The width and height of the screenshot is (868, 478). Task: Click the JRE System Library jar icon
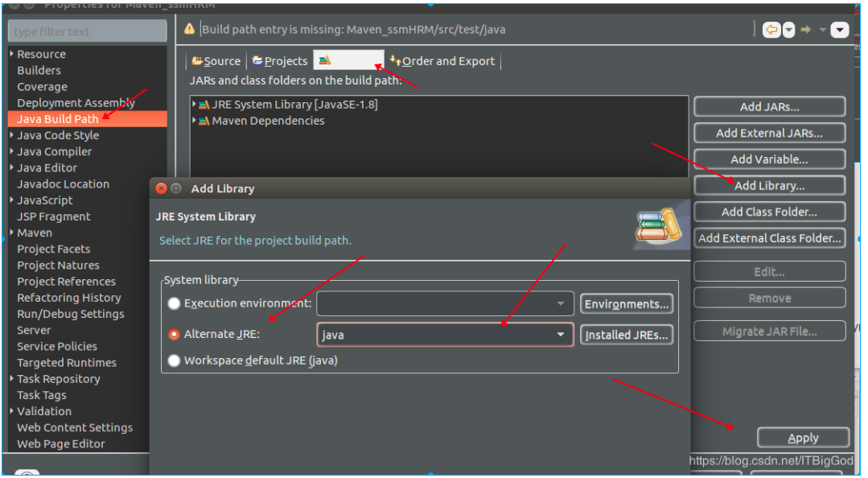point(204,104)
